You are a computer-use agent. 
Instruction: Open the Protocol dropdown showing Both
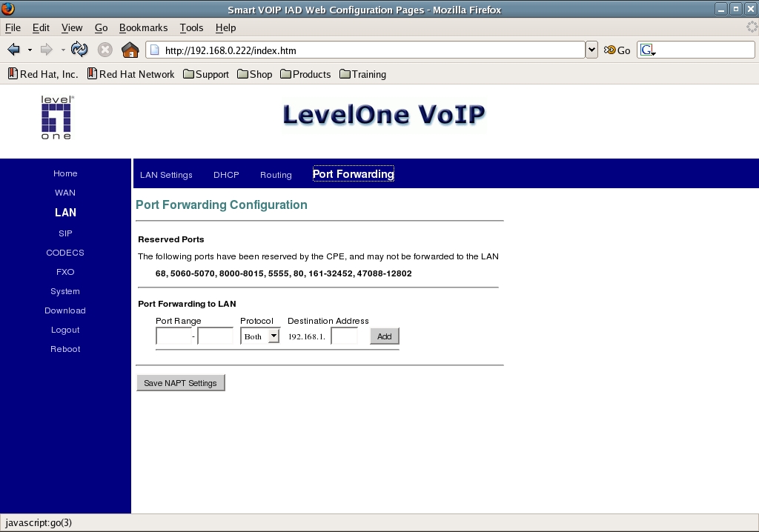click(260, 336)
